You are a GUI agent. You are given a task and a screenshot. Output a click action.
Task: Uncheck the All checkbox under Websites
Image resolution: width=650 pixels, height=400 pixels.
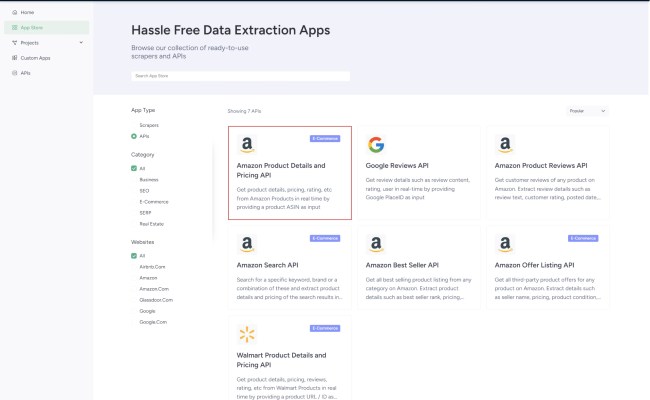(134, 256)
